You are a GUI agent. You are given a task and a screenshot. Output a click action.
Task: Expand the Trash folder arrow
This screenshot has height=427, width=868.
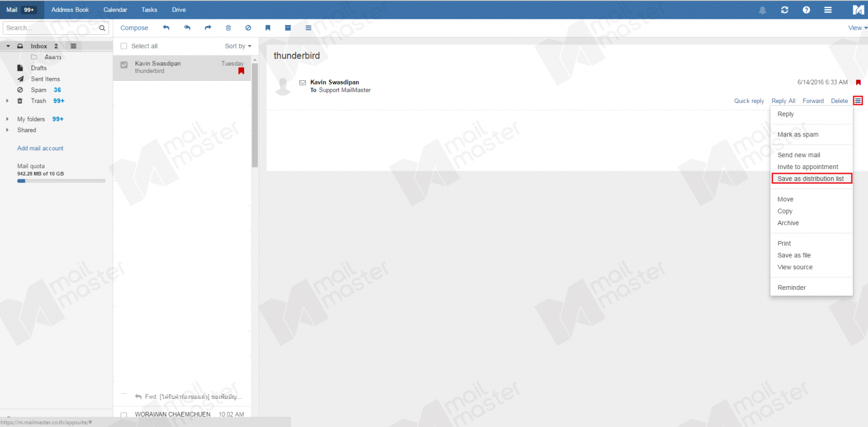coord(7,101)
